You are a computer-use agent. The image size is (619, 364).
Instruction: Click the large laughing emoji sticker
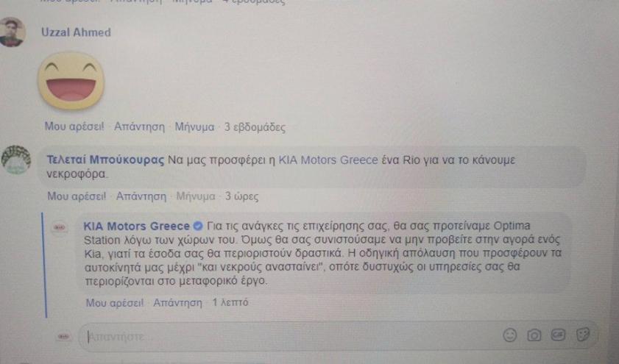[x=71, y=81]
